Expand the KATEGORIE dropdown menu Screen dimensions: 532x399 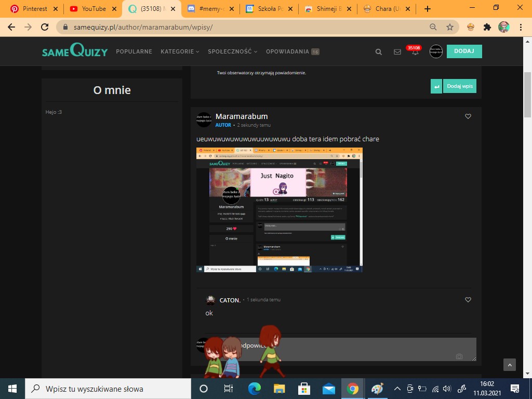tap(180, 51)
